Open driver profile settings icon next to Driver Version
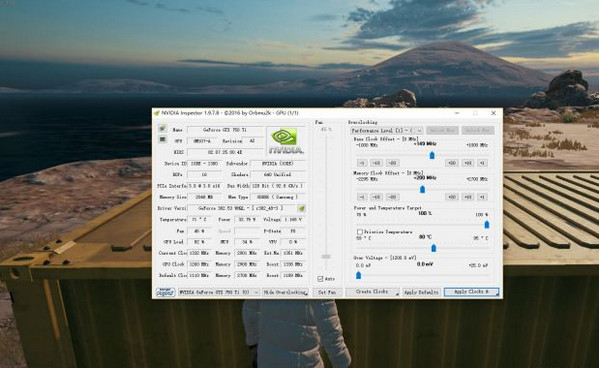599x368 pixels. 301,208
